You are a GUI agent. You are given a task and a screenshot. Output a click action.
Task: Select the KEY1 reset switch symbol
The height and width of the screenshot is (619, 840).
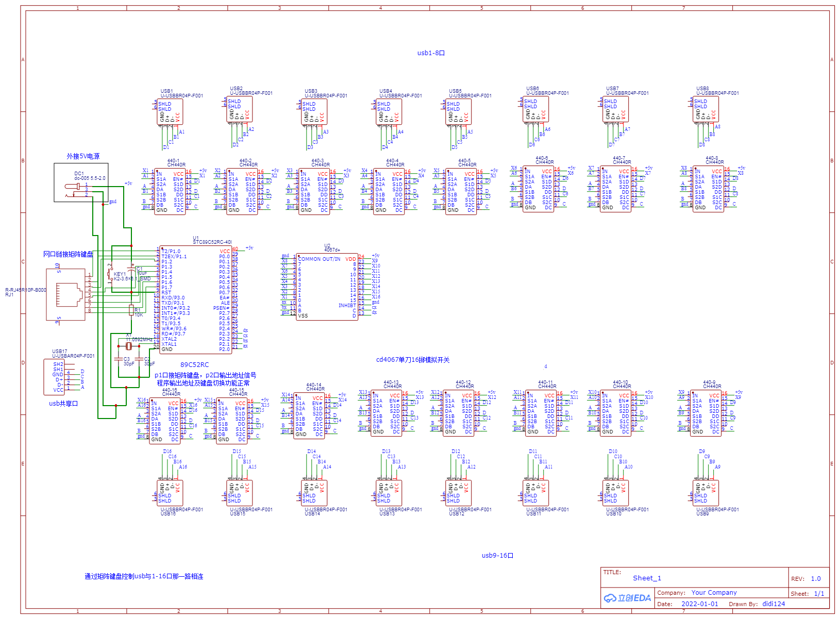(109, 273)
